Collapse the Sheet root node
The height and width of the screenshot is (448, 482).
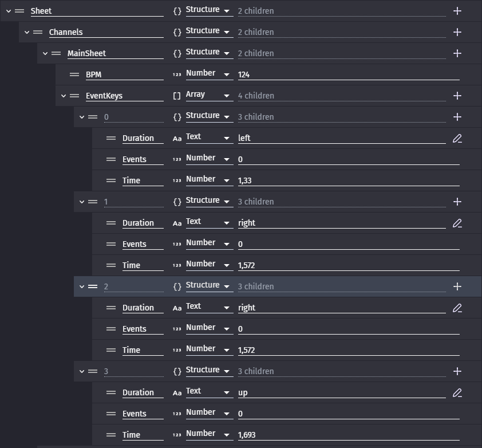coord(9,11)
